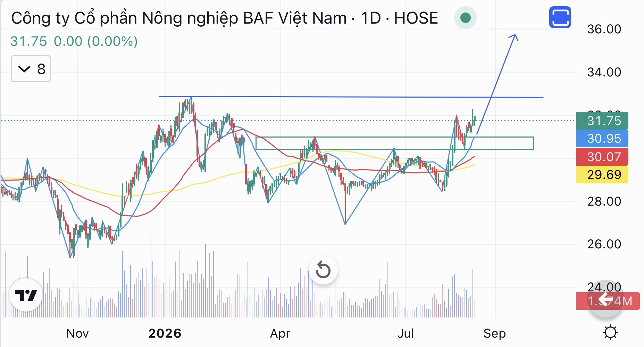Tap the circular reset chart view button
The height and width of the screenshot is (347, 644).
point(323,270)
